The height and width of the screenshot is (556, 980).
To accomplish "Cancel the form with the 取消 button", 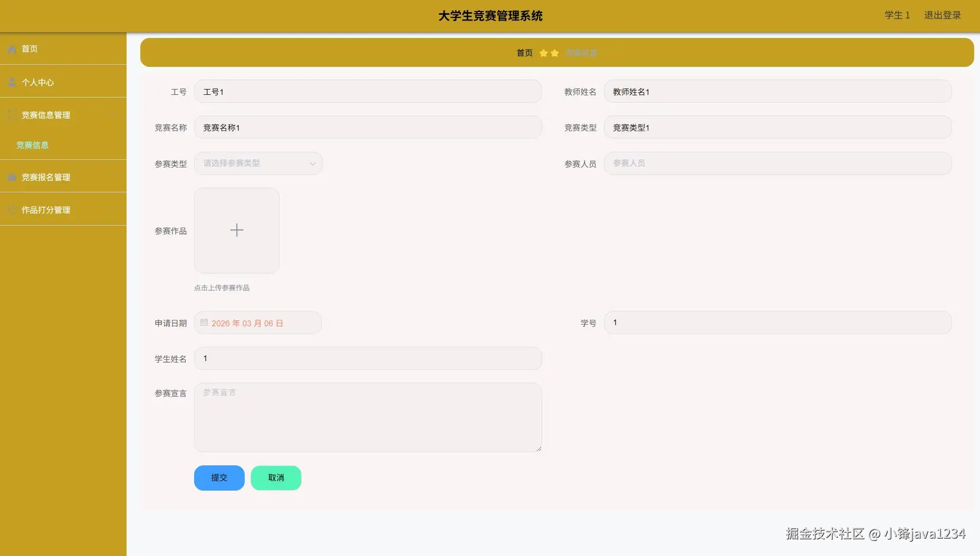I will point(276,478).
